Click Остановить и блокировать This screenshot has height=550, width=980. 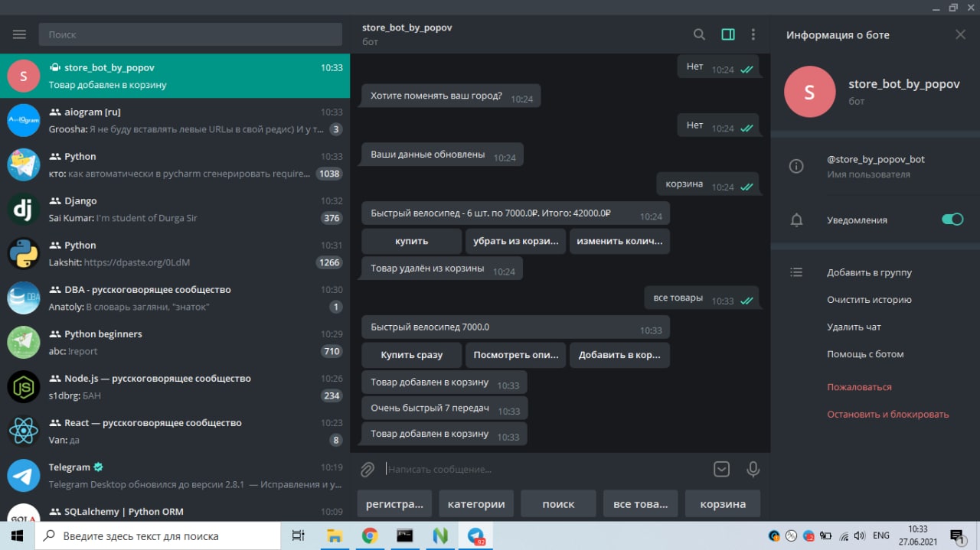click(888, 415)
